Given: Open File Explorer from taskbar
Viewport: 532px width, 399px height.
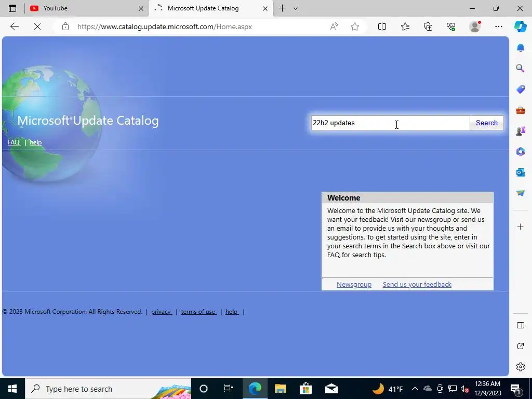Looking at the screenshot, I should pos(280,389).
